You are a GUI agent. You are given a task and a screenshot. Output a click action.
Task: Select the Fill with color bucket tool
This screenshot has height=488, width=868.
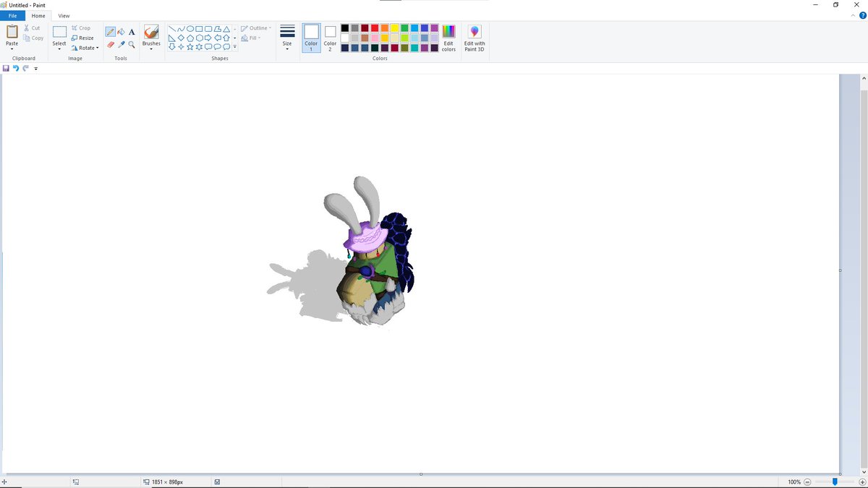click(x=121, y=32)
